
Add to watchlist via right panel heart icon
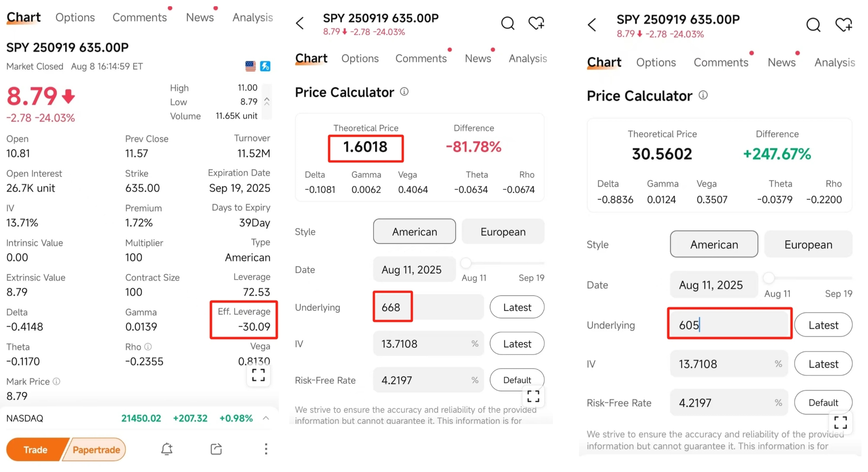pyautogui.click(x=843, y=25)
